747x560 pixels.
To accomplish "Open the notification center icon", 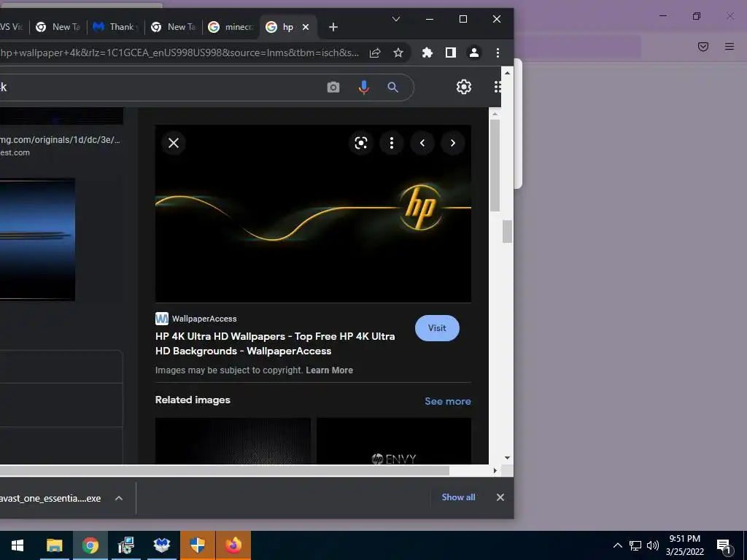I will coord(724,547).
